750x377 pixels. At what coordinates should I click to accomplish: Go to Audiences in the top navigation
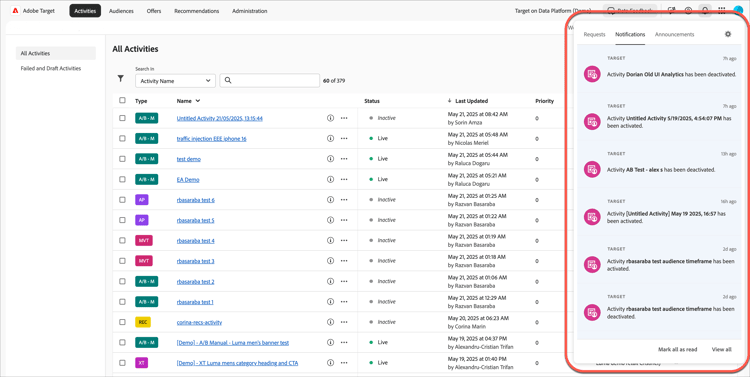[x=121, y=11]
